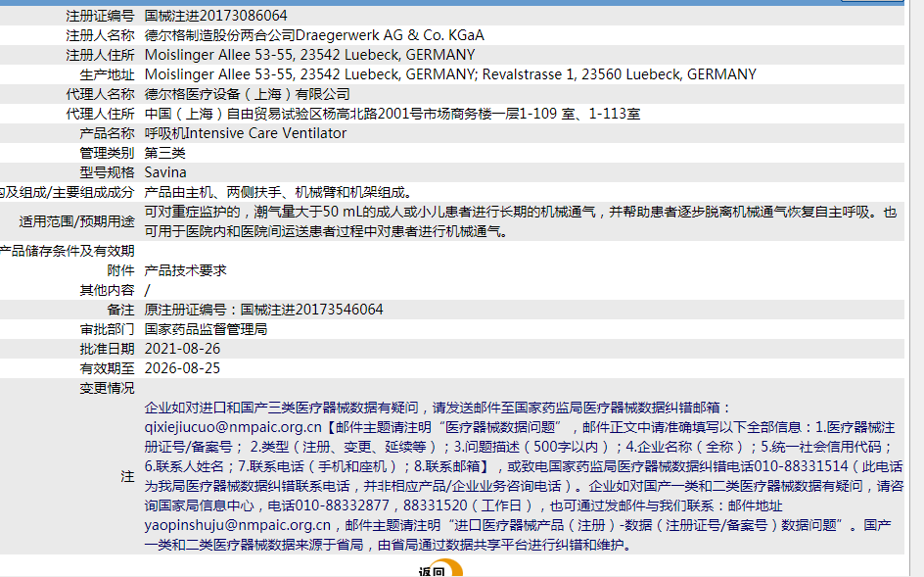Click the 附件 field label

[x=120, y=270]
